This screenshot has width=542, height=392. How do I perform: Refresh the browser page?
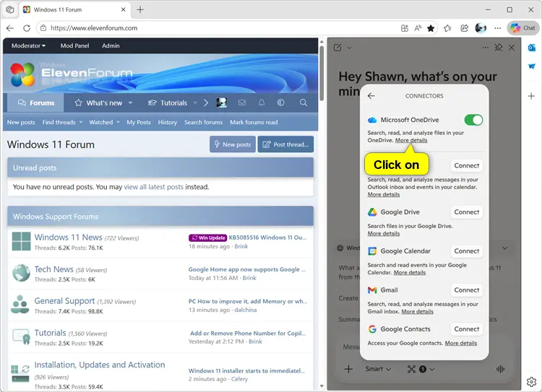click(x=27, y=28)
